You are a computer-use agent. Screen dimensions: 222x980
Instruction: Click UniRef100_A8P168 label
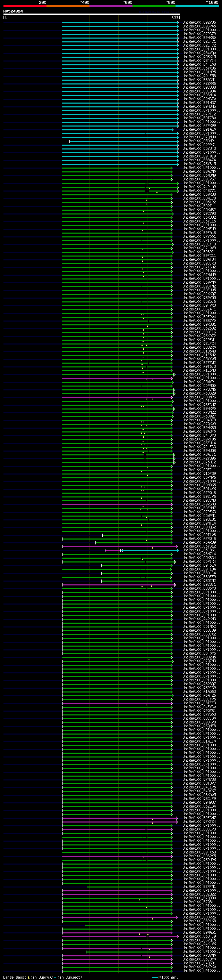(x=199, y=921)
